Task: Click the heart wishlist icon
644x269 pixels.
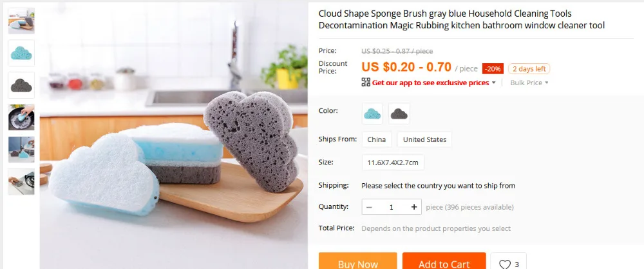Action: (x=505, y=264)
